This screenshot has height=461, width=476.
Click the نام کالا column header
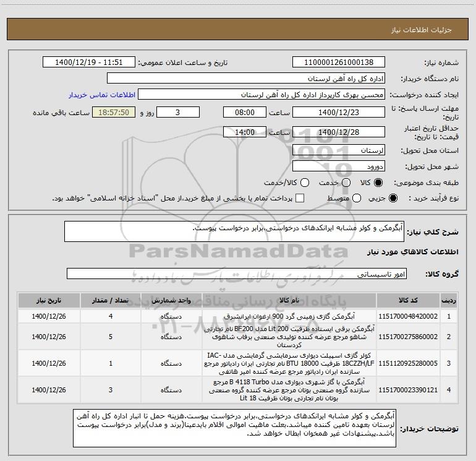pyautogui.click(x=289, y=301)
